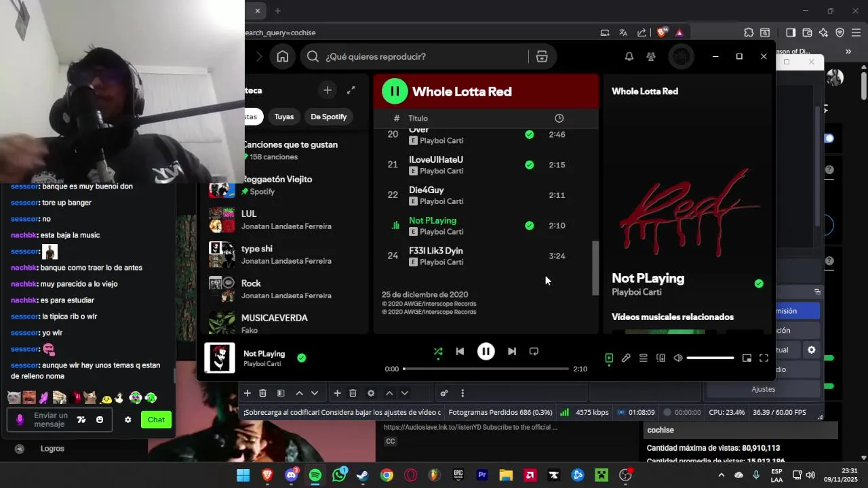The height and width of the screenshot is (488, 868).
Task: Open Discord from the taskbar
Action: (292, 475)
